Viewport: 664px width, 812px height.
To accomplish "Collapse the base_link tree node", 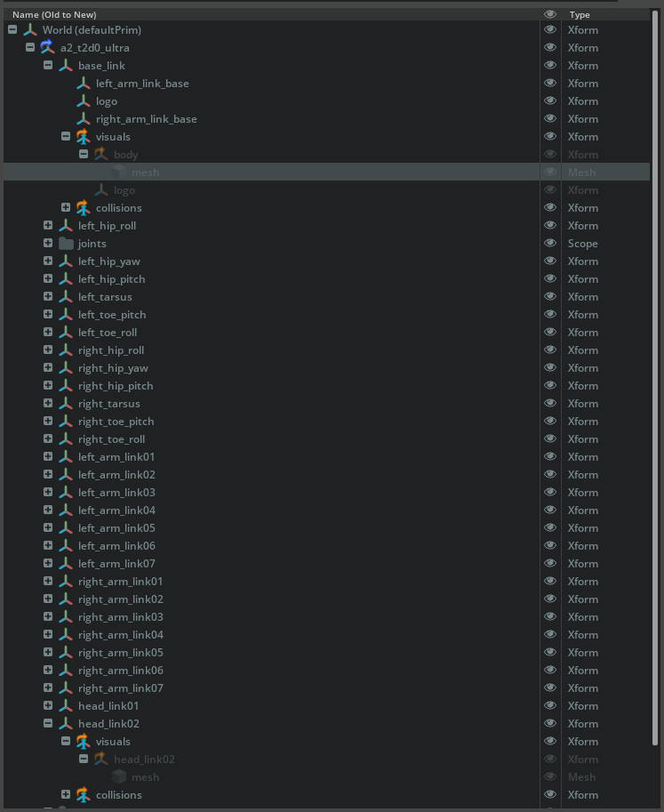I will click(48, 66).
